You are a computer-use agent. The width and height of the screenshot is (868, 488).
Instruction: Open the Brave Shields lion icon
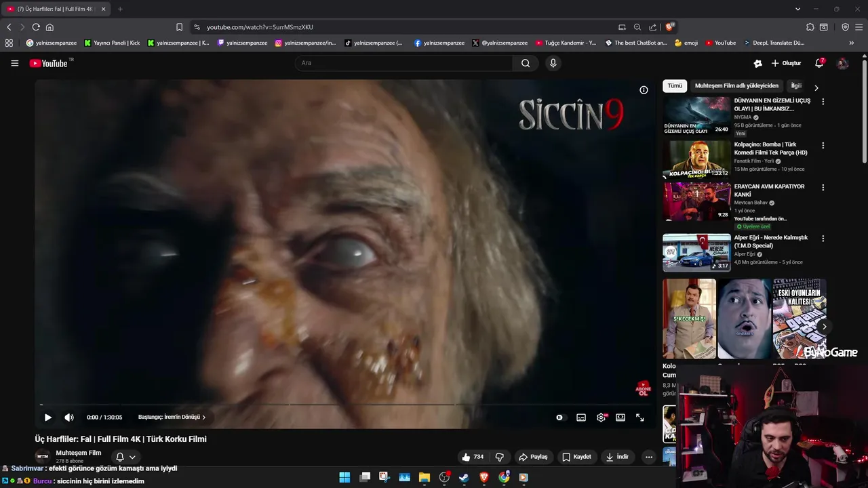coord(669,27)
